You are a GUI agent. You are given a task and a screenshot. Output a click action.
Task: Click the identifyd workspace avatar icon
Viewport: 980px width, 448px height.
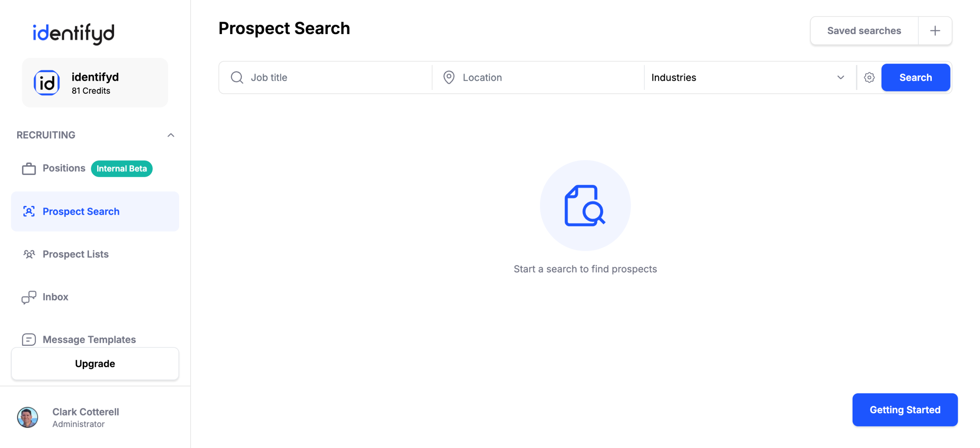point(47,83)
